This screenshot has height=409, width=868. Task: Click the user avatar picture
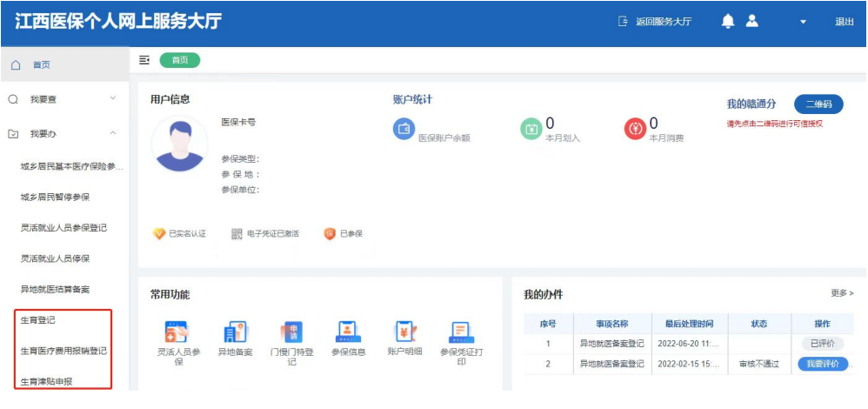click(179, 144)
